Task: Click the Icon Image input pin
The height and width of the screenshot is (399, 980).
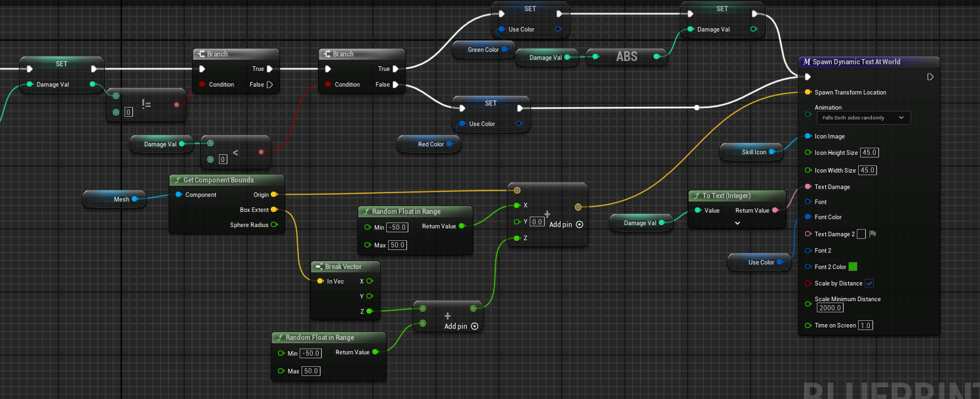Action: [x=808, y=136]
